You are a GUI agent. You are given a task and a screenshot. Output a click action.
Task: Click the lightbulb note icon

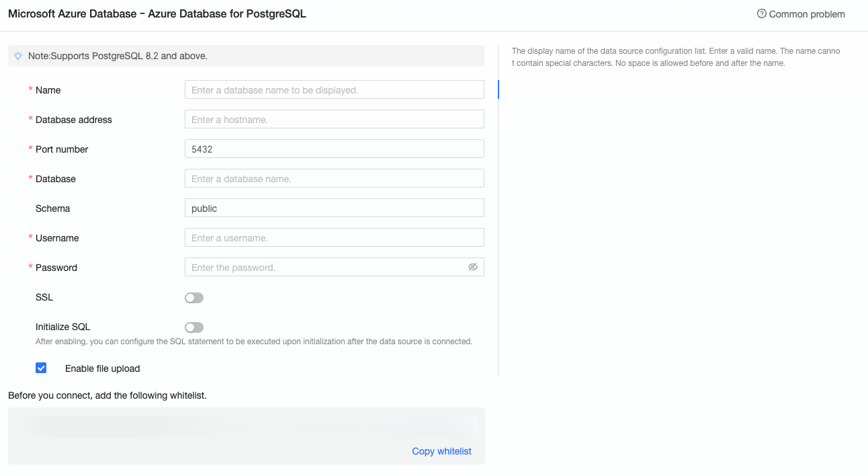click(x=18, y=56)
